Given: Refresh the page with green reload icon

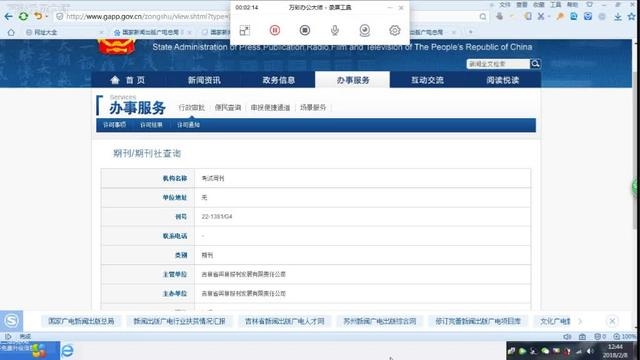Looking at the screenshot, I should tap(23, 16).
